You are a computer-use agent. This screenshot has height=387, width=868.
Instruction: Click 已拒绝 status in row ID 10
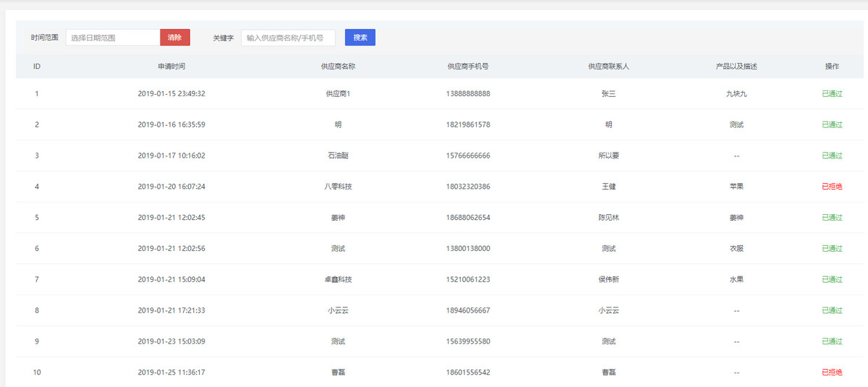click(x=832, y=373)
